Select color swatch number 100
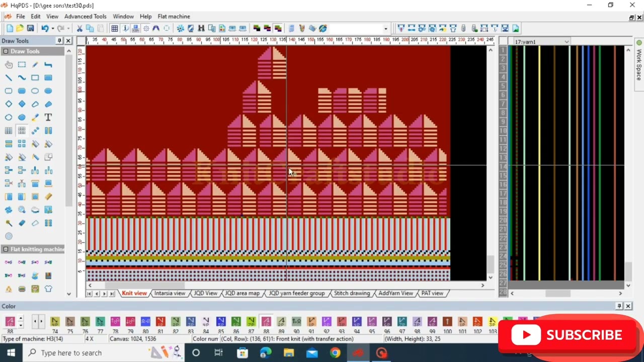The height and width of the screenshot is (362, 644). (x=447, y=321)
